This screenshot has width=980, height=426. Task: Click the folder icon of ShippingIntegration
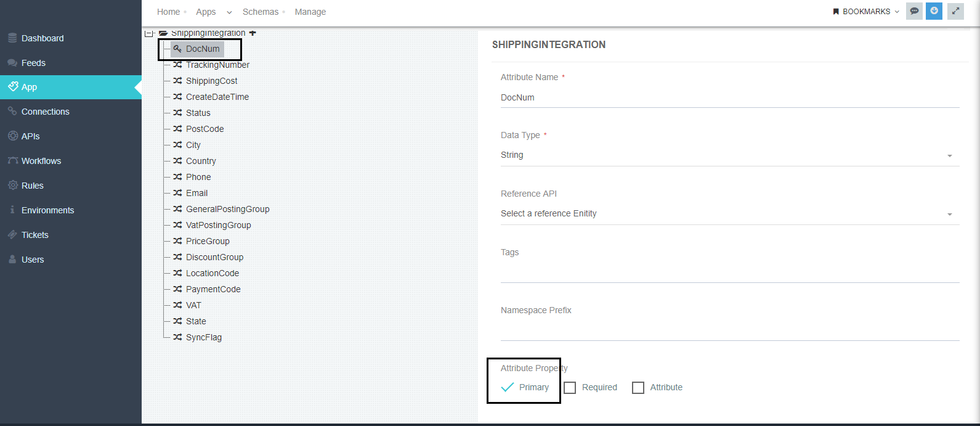click(163, 33)
